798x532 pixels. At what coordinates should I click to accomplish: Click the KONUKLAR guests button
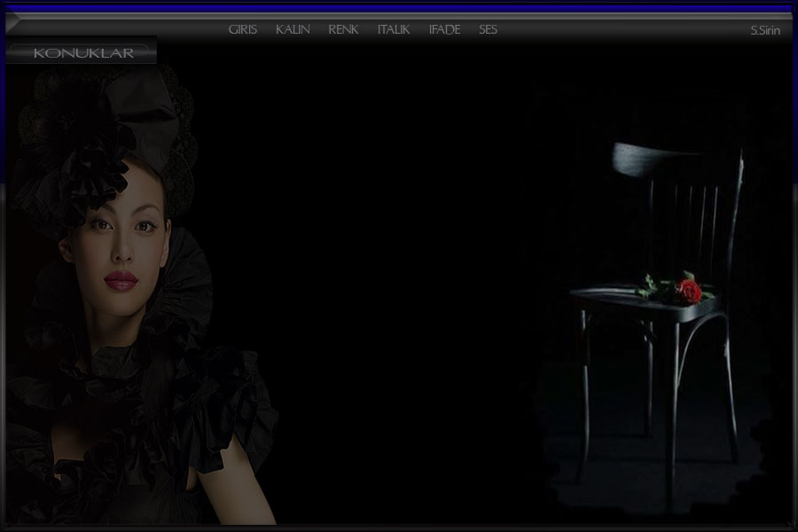[x=83, y=52]
